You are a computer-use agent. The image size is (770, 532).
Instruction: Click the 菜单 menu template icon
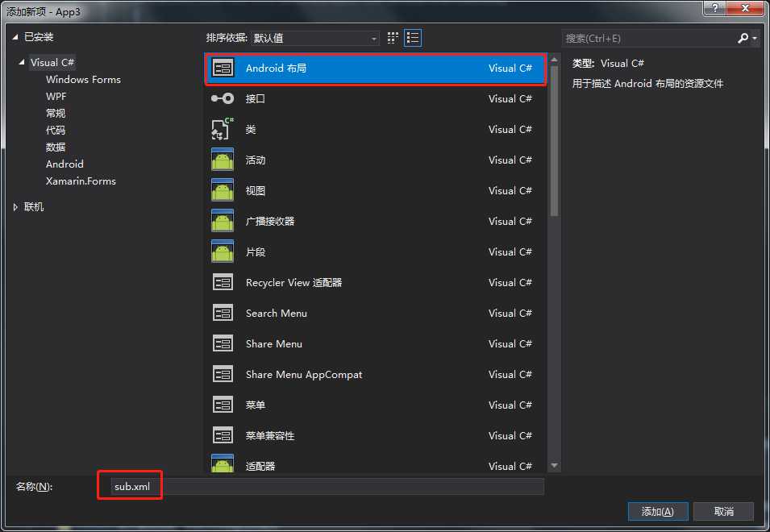(x=223, y=405)
